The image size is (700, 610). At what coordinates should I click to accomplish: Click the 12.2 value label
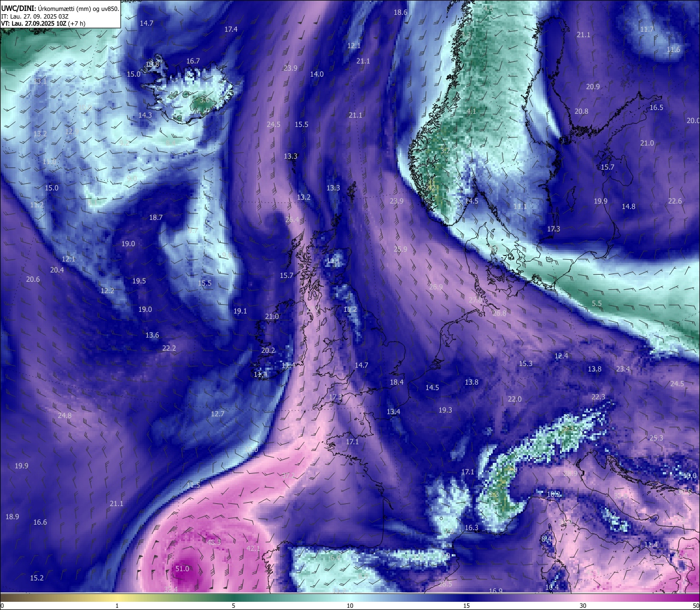tap(107, 291)
